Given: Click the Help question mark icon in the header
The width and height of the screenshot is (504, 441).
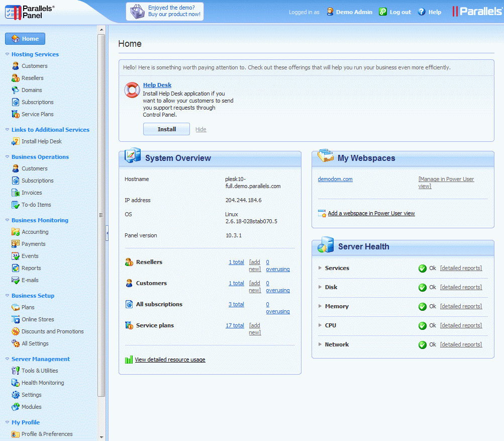Looking at the screenshot, I should coord(421,12).
